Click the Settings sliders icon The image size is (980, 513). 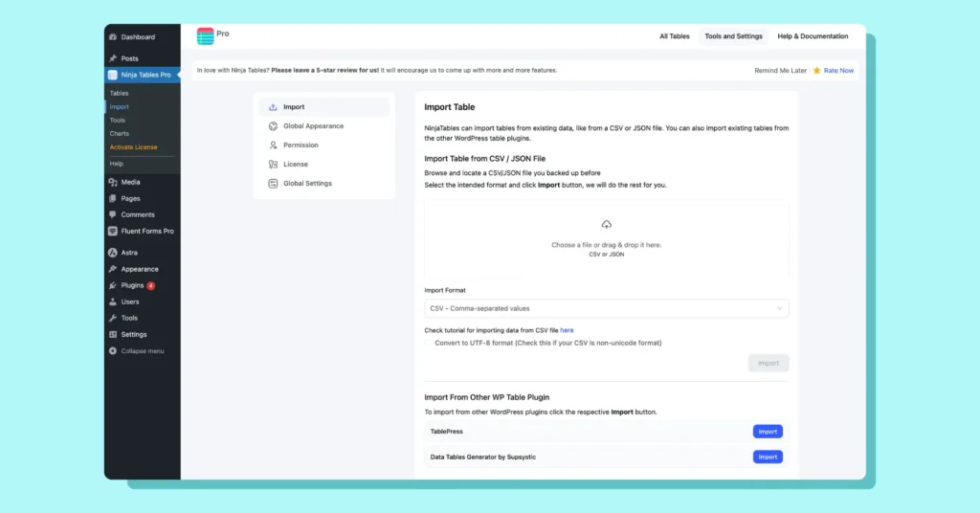[x=113, y=334]
